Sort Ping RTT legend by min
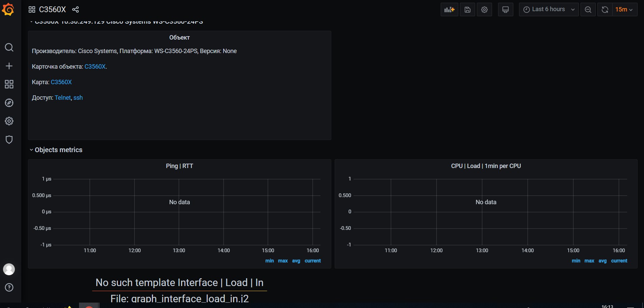The height and width of the screenshot is (308, 644). click(x=269, y=261)
